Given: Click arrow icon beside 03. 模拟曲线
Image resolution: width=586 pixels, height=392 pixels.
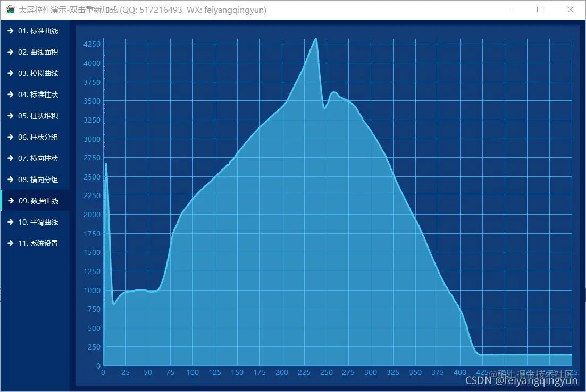Looking at the screenshot, I should [11, 73].
